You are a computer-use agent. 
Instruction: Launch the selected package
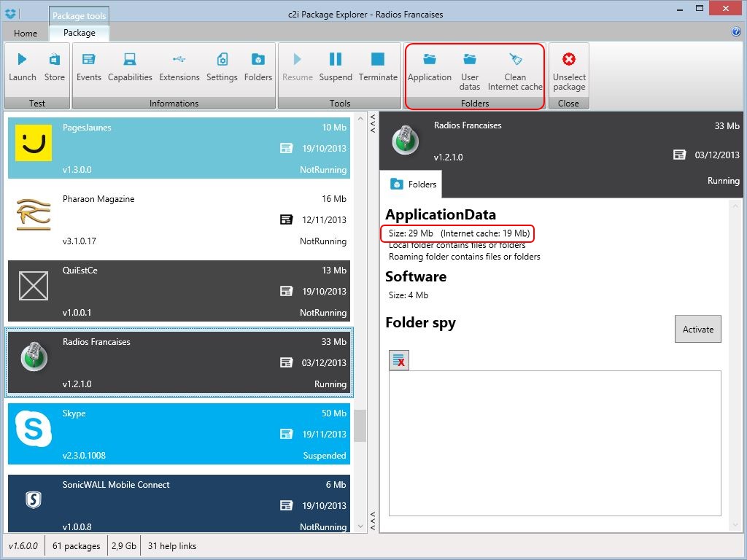pyautogui.click(x=23, y=68)
